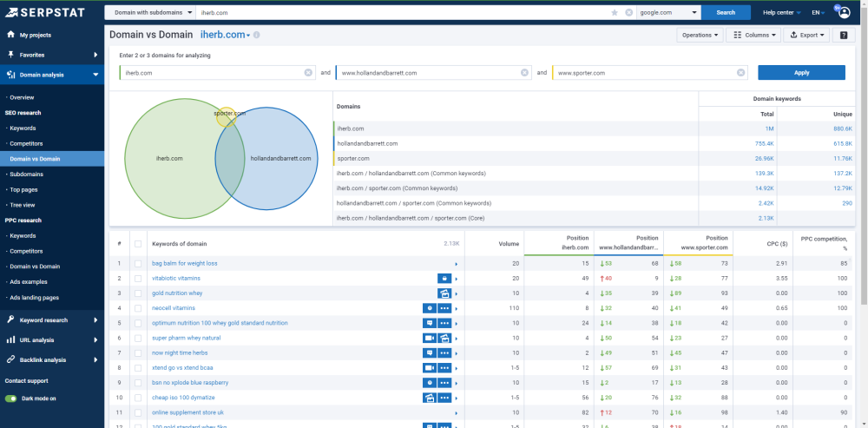Check the box for now night time herbs
Screen dimensions: 868x428
tap(138, 352)
